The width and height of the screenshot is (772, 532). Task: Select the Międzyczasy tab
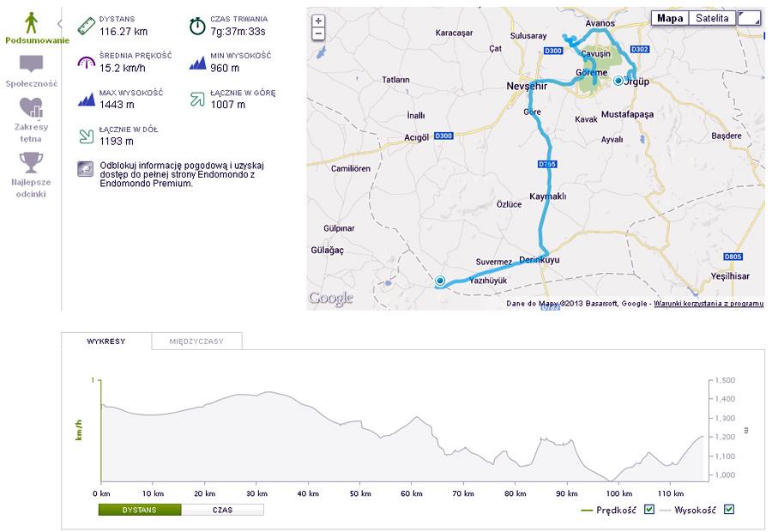[x=196, y=342]
